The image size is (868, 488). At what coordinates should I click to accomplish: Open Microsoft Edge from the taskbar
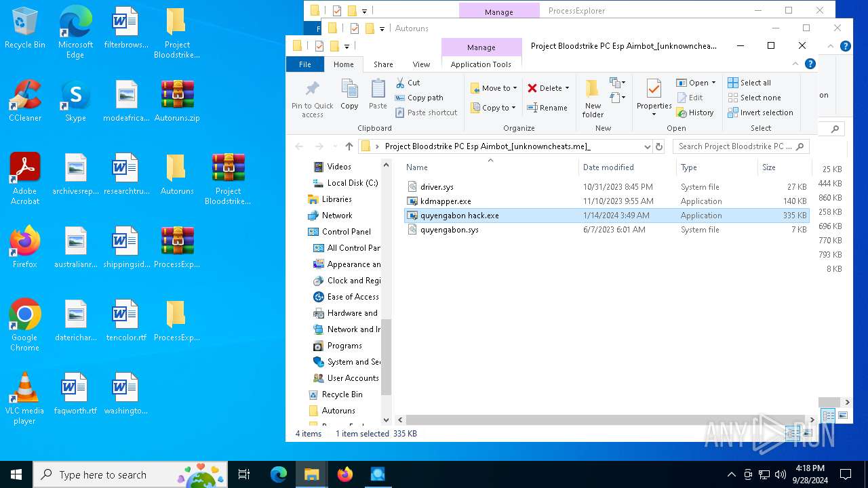pos(279,474)
